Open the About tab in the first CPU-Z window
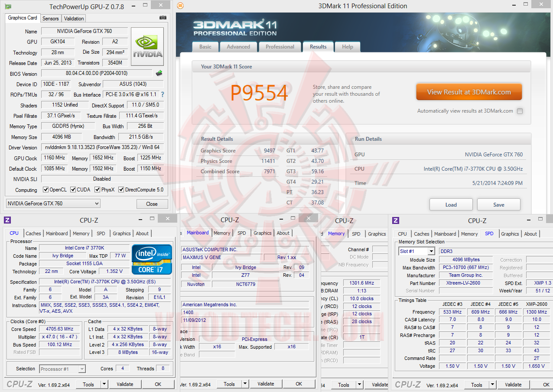The image size is (553, 392). pyautogui.click(x=142, y=233)
